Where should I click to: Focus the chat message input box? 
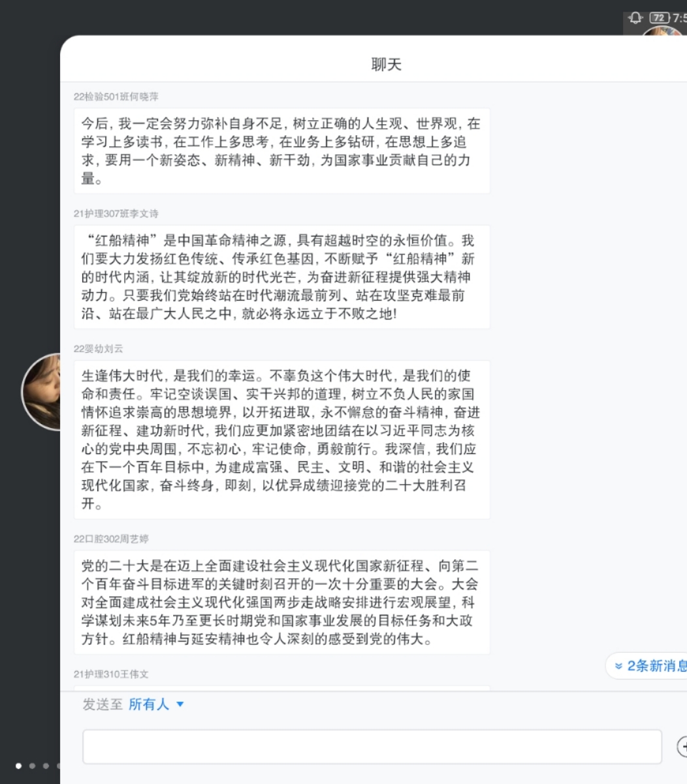(x=372, y=747)
